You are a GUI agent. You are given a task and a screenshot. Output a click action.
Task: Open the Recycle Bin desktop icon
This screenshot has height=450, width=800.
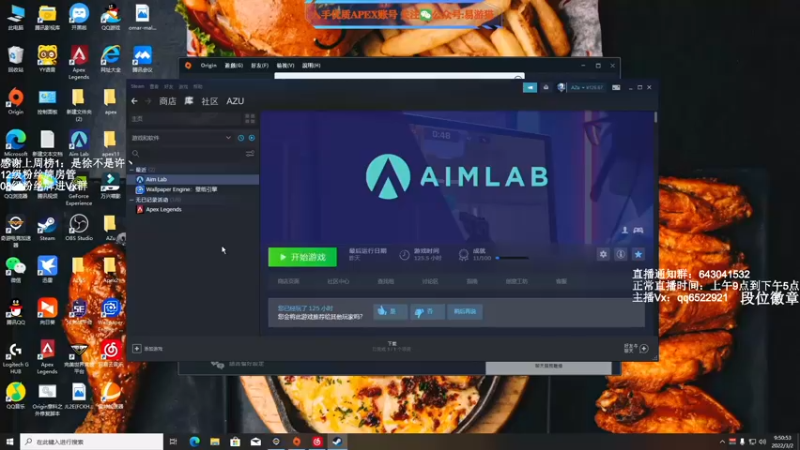(15, 59)
